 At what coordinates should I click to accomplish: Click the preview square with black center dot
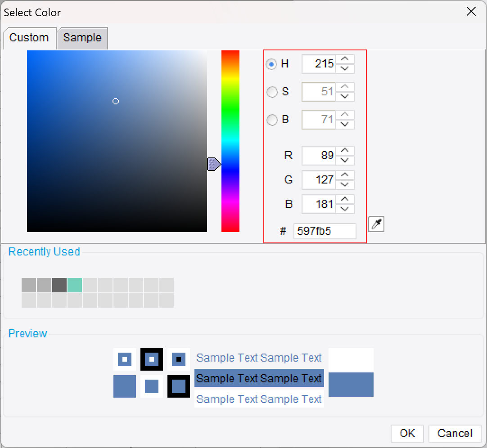point(179,359)
